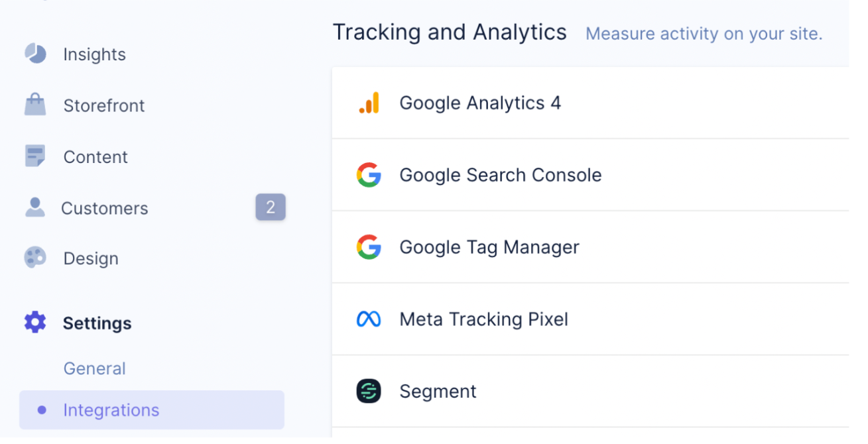Expand the Meta Tracking Pixel integration
This screenshot has height=444, width=868.
click(x=483, y=319)
